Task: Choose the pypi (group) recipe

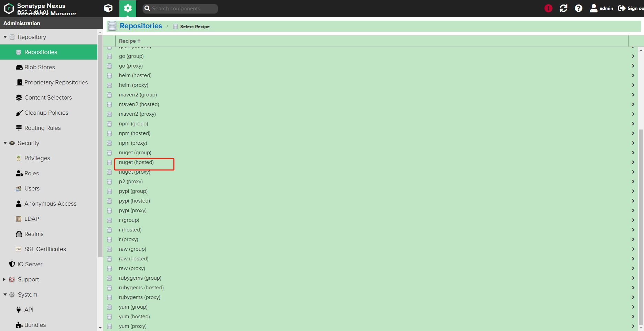Action: 133,191
